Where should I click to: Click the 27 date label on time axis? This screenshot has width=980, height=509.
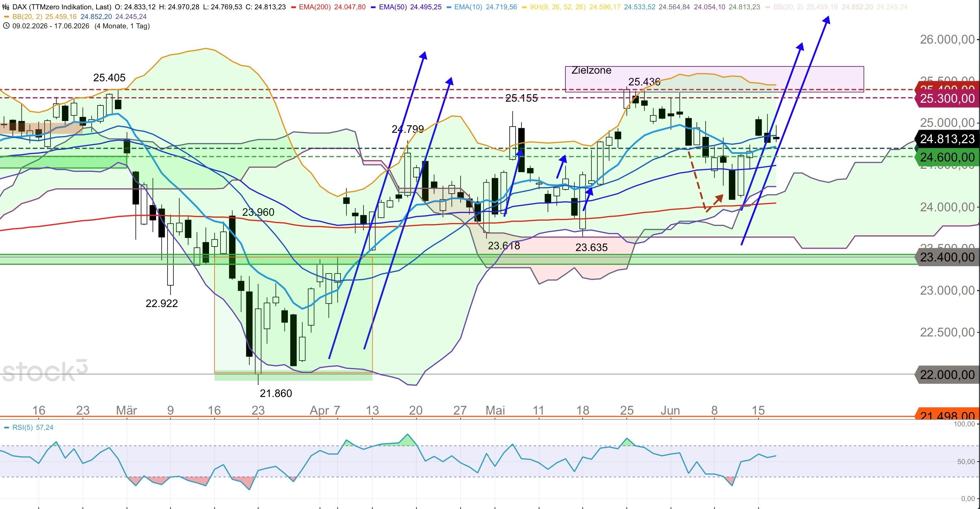(x=460, y=410)
